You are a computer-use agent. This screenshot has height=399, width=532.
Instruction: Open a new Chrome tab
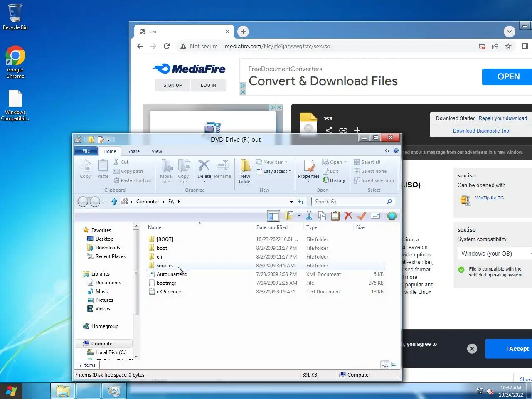click(243, 32)
